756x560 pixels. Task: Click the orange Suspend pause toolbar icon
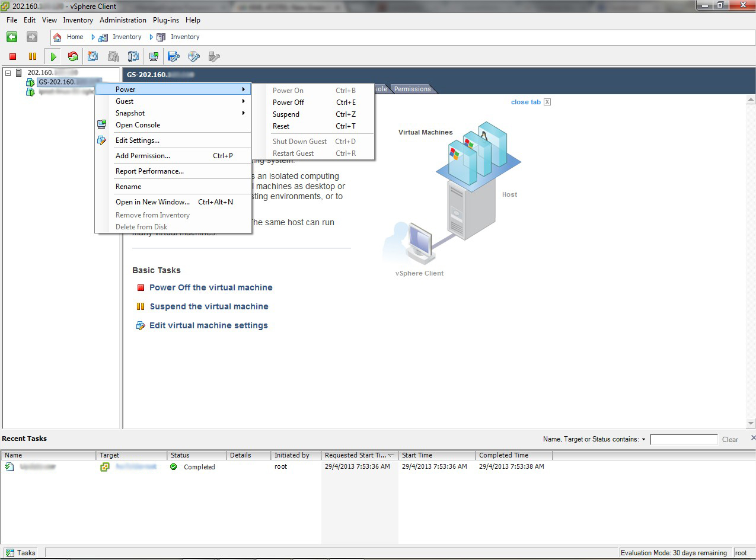coord(33,57)
